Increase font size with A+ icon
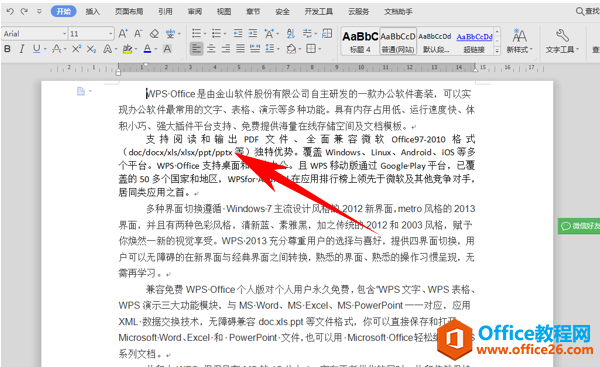The image size is (600, 367). pos(123,34)
